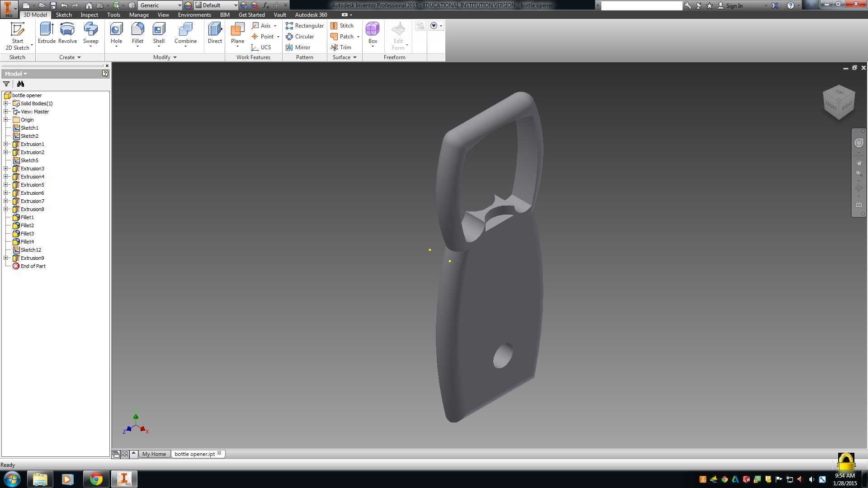Open Google Chrome from taskbar
This screenshot has height=488, width=868.
96,479
